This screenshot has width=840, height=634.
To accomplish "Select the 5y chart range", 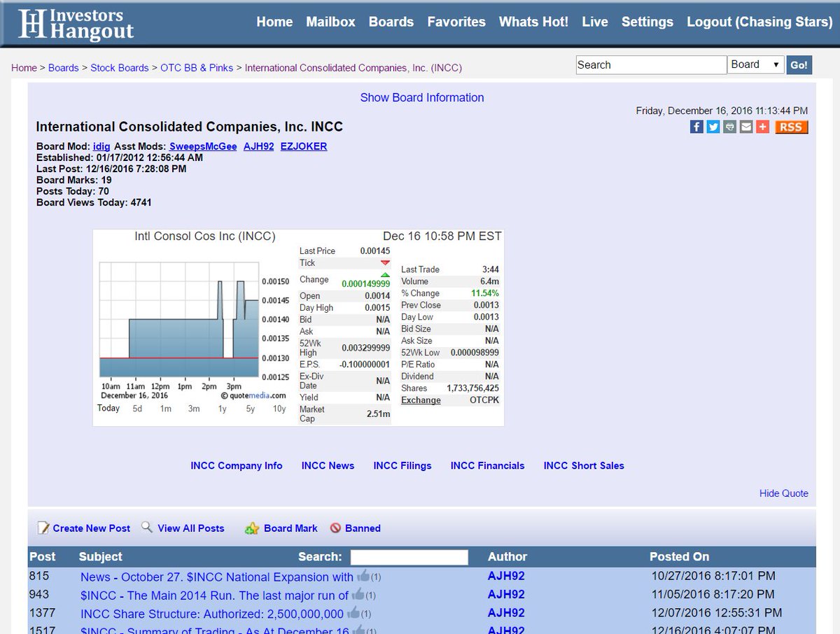I will [251, 409].
